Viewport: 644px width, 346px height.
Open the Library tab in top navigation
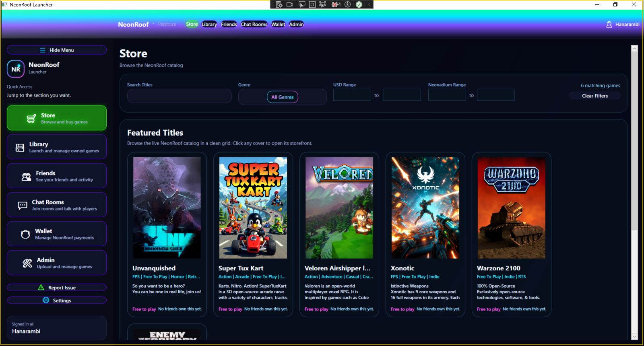[209, 24]
